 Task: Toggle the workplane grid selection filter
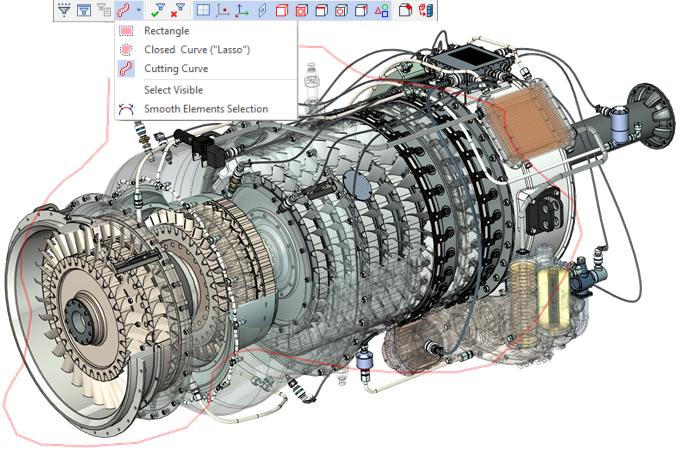click(x=203, y=10)
